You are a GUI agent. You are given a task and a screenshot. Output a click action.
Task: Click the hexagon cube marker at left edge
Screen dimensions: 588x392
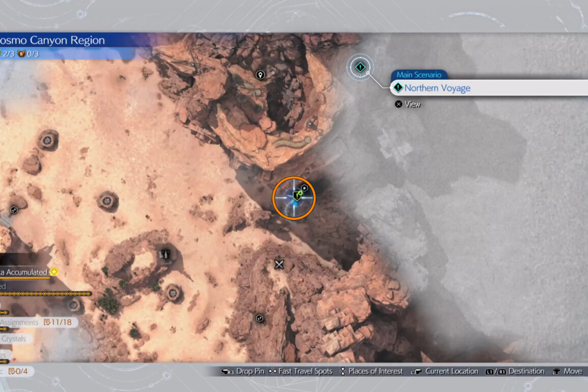click(14, 210)
